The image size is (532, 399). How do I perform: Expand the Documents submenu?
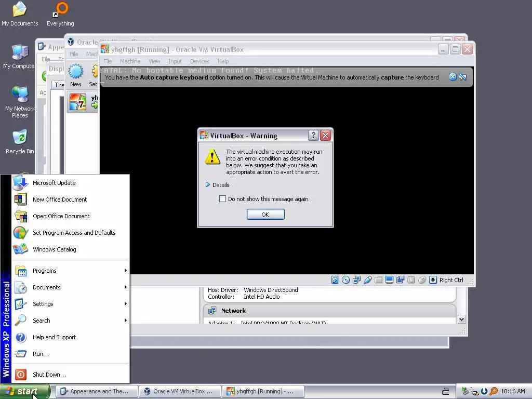71,287
